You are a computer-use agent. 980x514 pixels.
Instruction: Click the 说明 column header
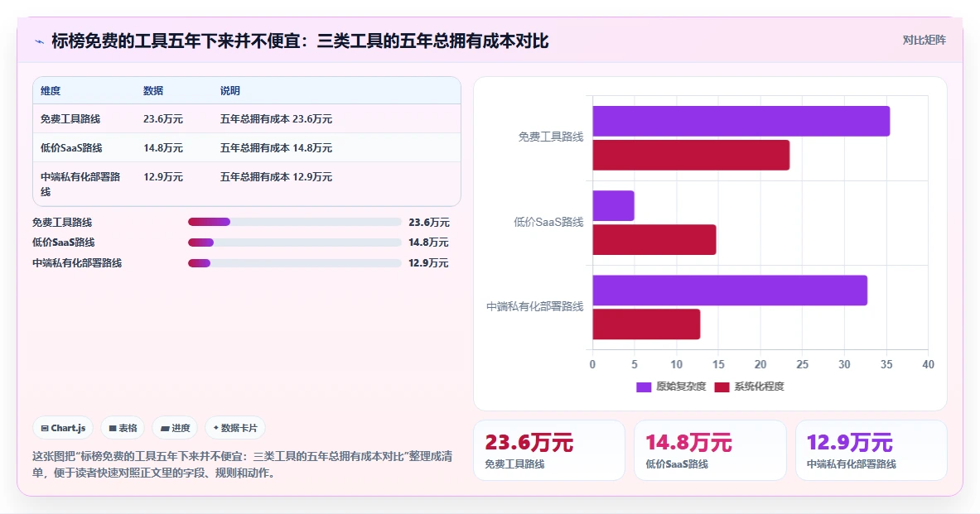[x=230, y=90]
